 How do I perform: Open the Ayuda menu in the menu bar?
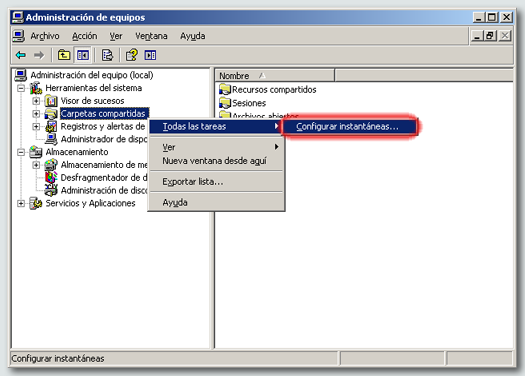(193, 36)
